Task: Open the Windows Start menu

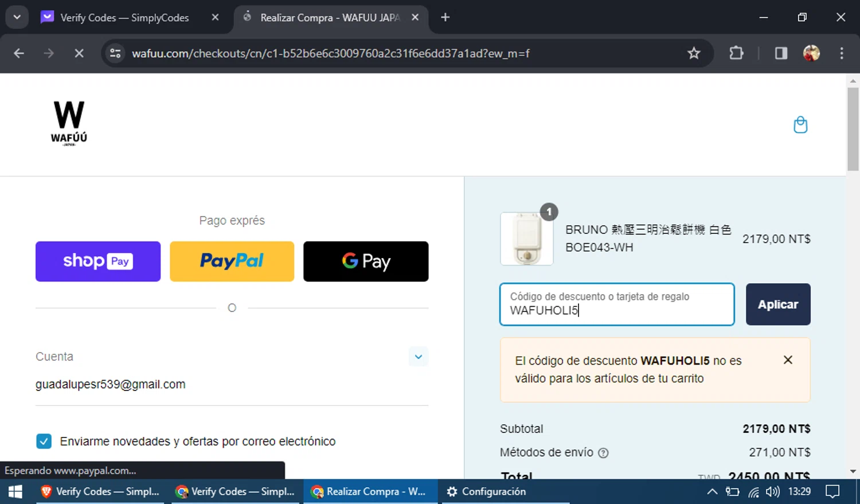Action: pyautogui.click(x=15, y=491)
